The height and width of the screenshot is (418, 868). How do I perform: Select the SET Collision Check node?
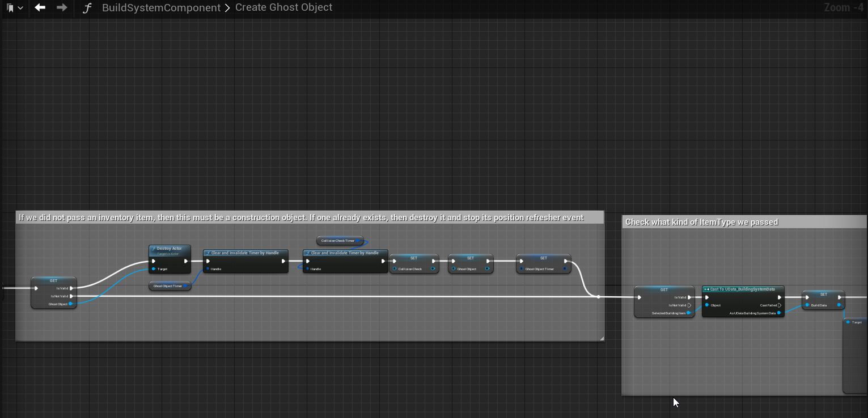(x=414, y=259)
